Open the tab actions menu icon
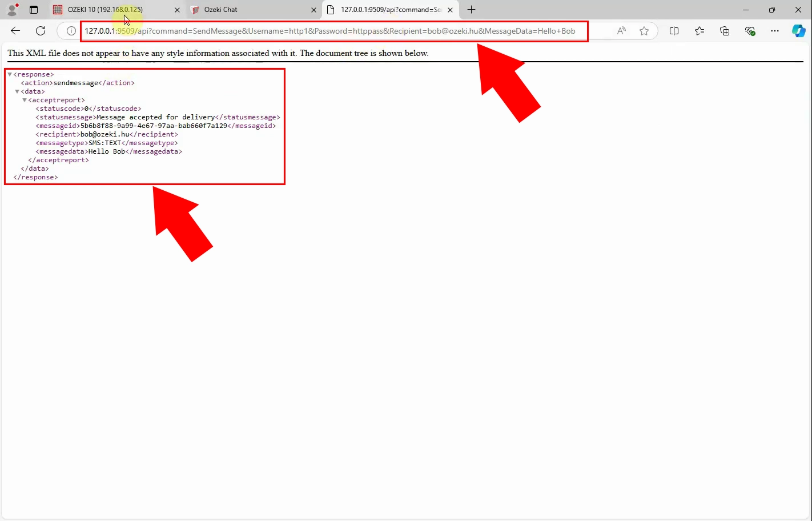The image size is (812, 521). (x=34, y=10)
